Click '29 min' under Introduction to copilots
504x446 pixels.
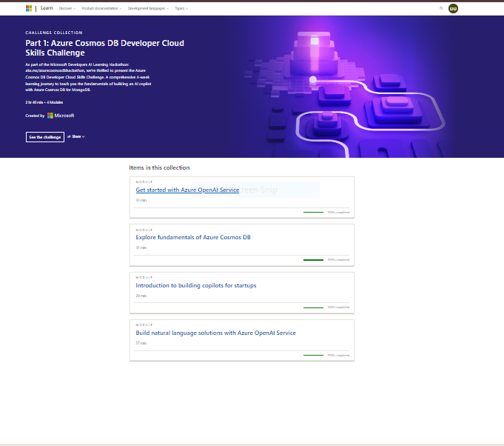click(x=141, y=296)
